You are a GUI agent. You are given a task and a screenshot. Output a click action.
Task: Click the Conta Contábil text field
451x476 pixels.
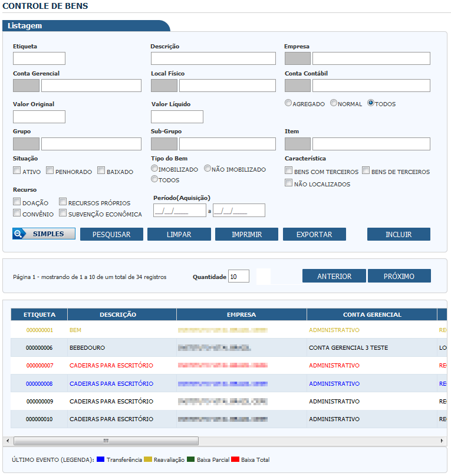tap(371, 86)
